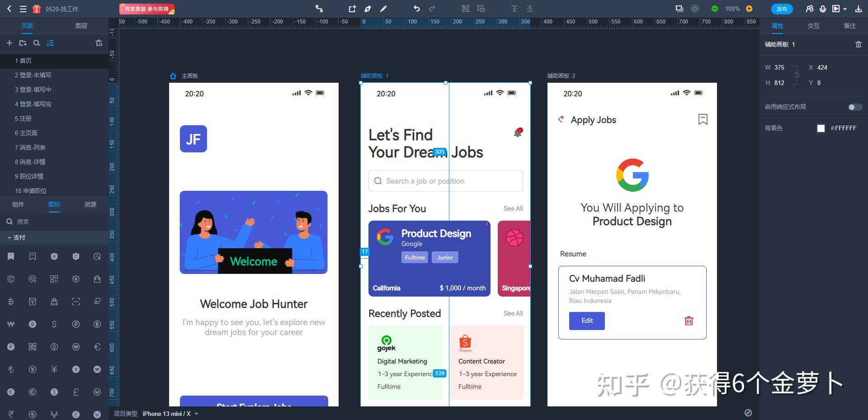Click the target circle toolbar icon
The image size is (868, 420).
click(x=695, y=9)
